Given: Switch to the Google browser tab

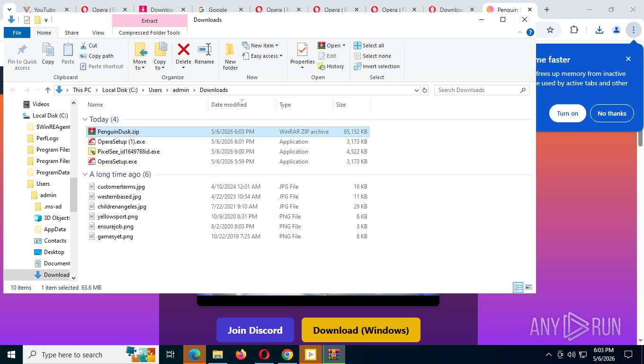Looking at the screenshot, I should tap(220, 9).
